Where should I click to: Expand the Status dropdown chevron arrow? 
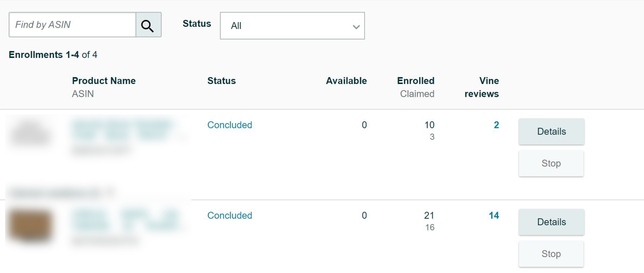tap(356, 26)
